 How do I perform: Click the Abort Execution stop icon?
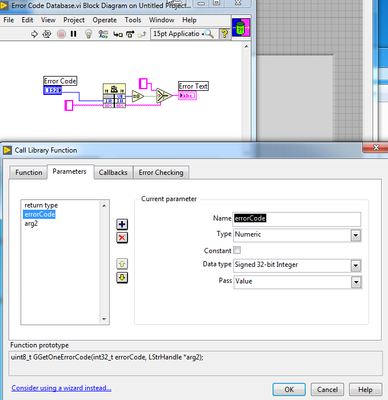click(61, 34)
